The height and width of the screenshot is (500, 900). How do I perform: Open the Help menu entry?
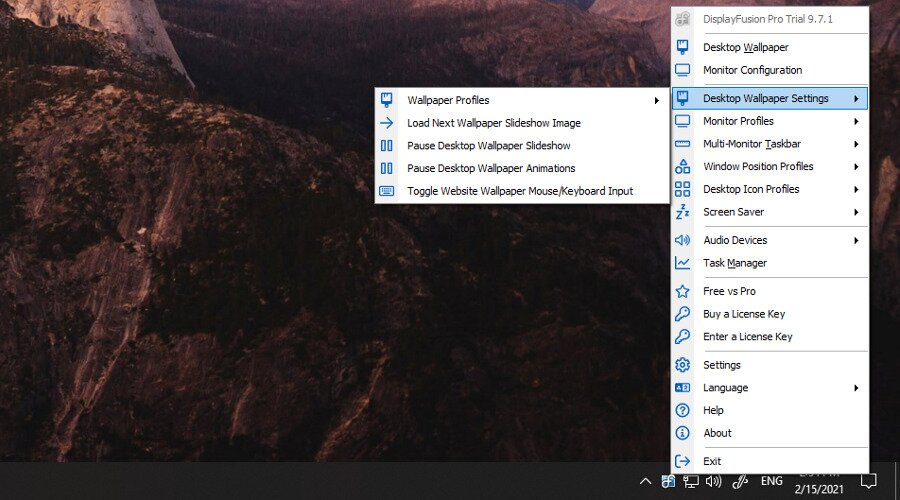770,410
